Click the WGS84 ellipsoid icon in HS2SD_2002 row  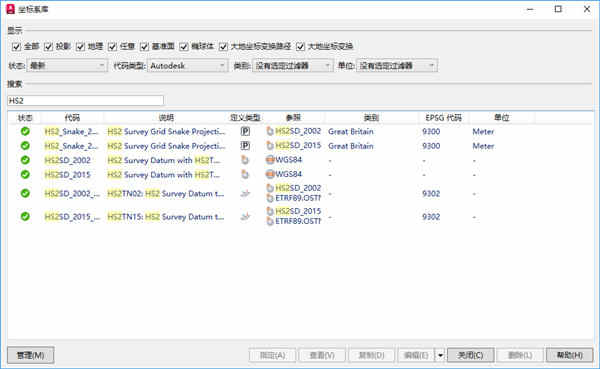tap(270, 160)
